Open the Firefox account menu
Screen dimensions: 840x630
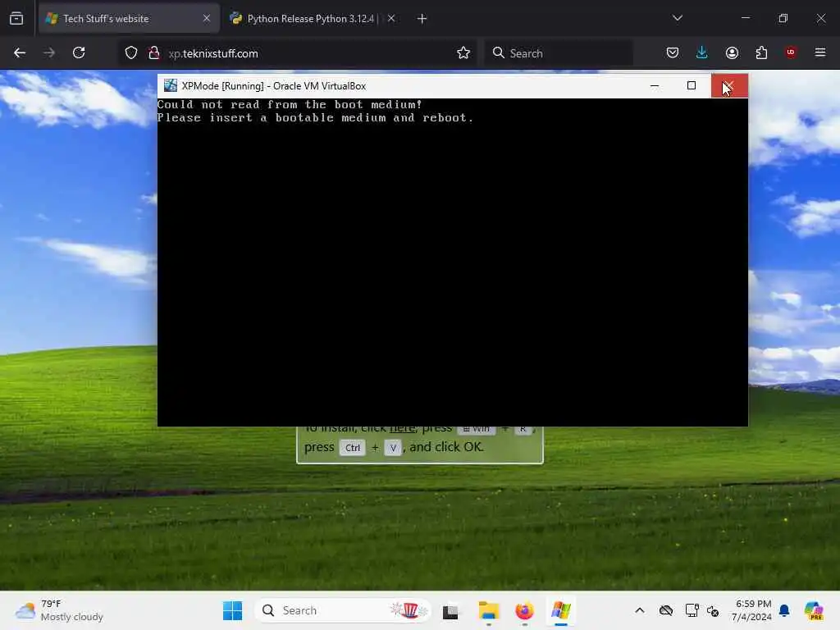coord(732,52)
